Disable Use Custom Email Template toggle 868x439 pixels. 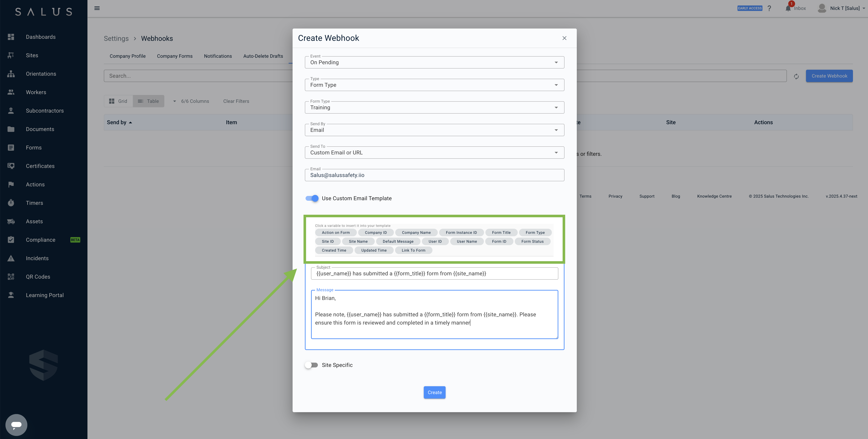coord(312,198)
